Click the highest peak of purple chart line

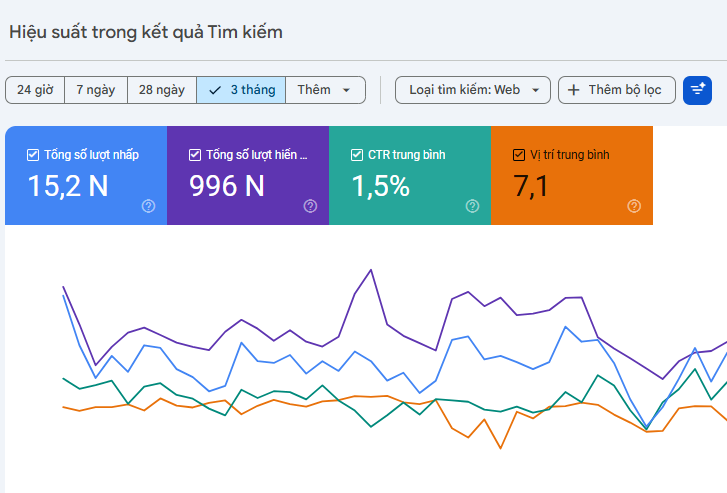coord(371,269)
